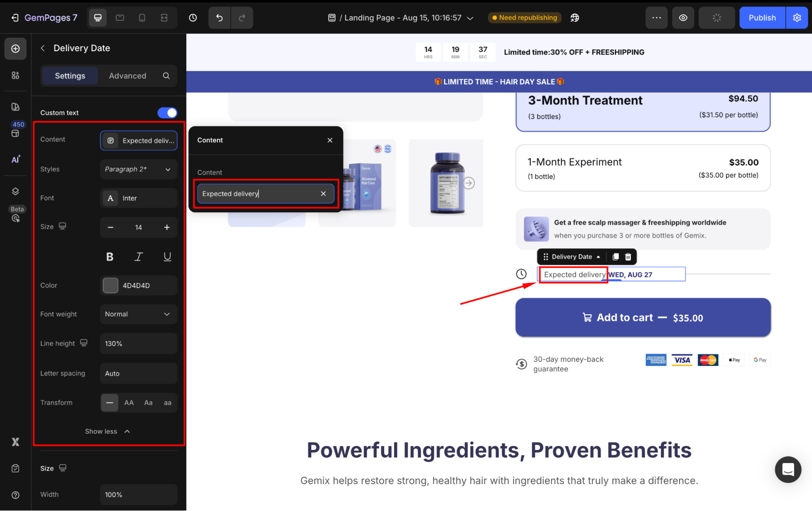The height and width of the screenshot is (511, 812).
Task: Open the Font weight Normal dropdown
Action: click(x=138, y=314)
